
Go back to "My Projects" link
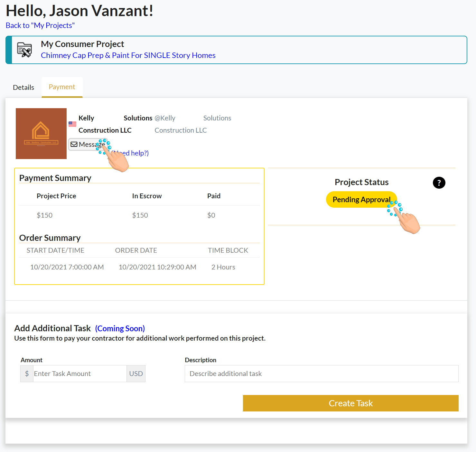40,25
